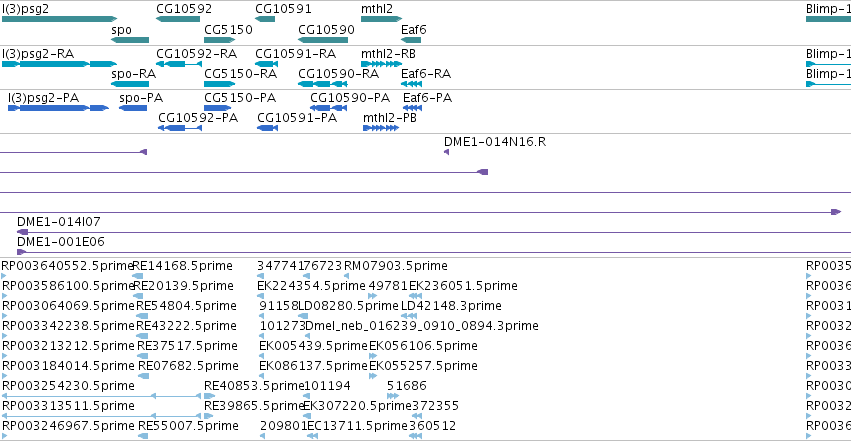Select the l(3)psg2 gene bar

point(59,19)
